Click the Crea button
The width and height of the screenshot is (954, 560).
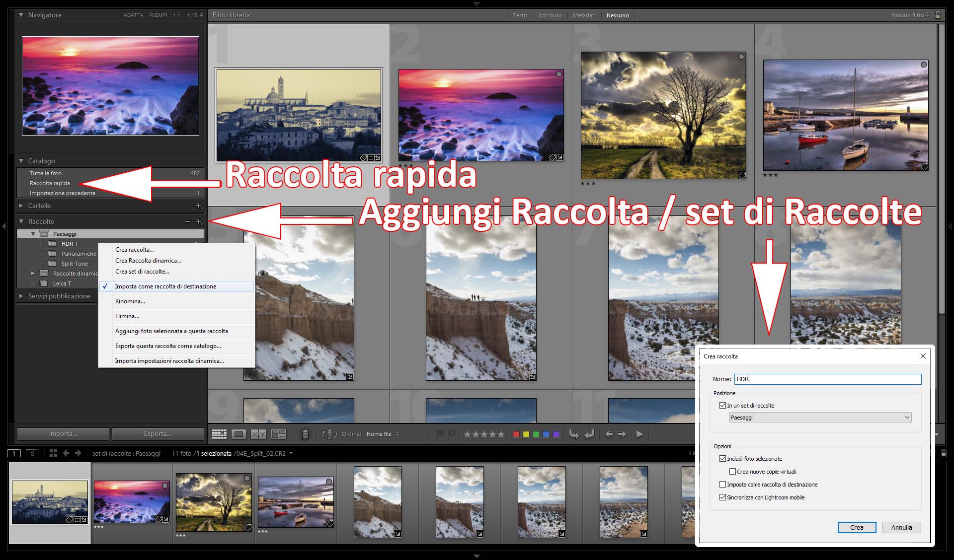click(x=856, y=527)
